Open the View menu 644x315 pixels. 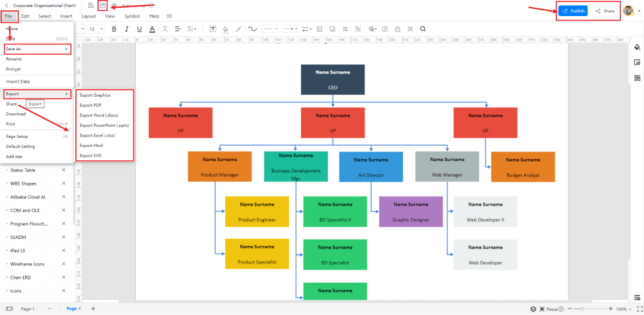(x=109, y=16)
